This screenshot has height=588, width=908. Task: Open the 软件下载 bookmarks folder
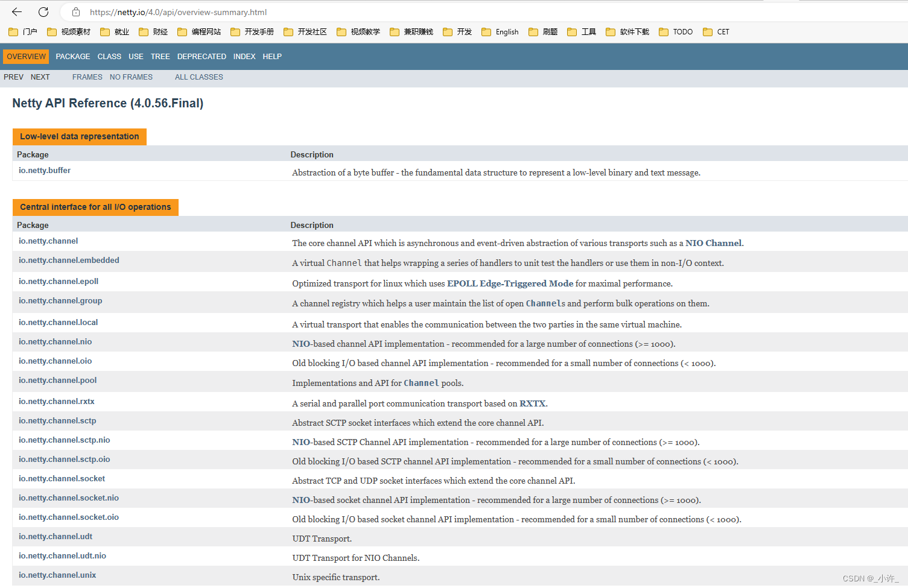[632, 31]
